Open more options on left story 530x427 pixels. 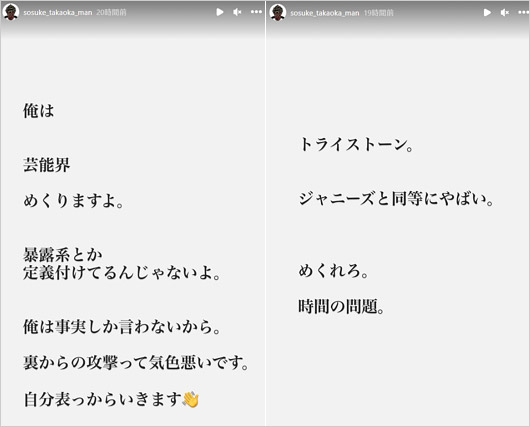(256, 12)
